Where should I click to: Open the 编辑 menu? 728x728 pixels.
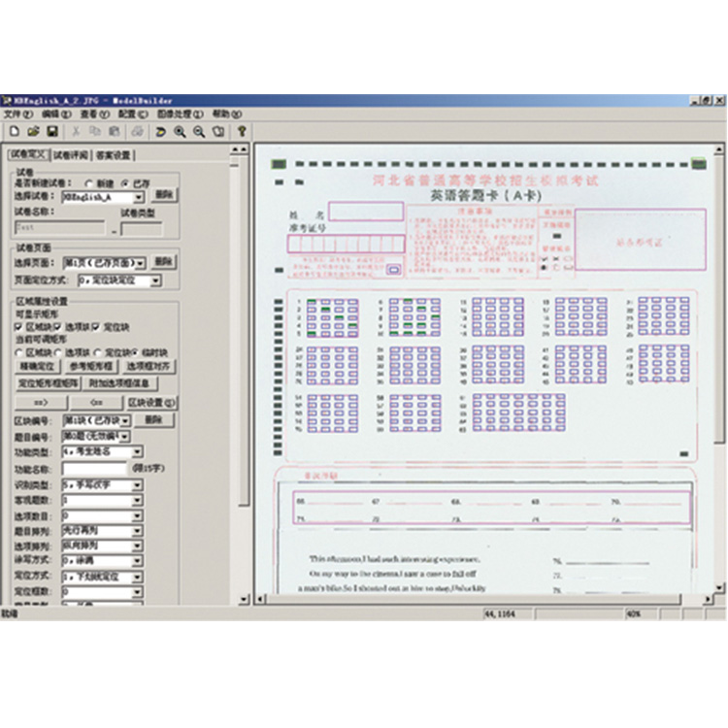tap(56, 114)
